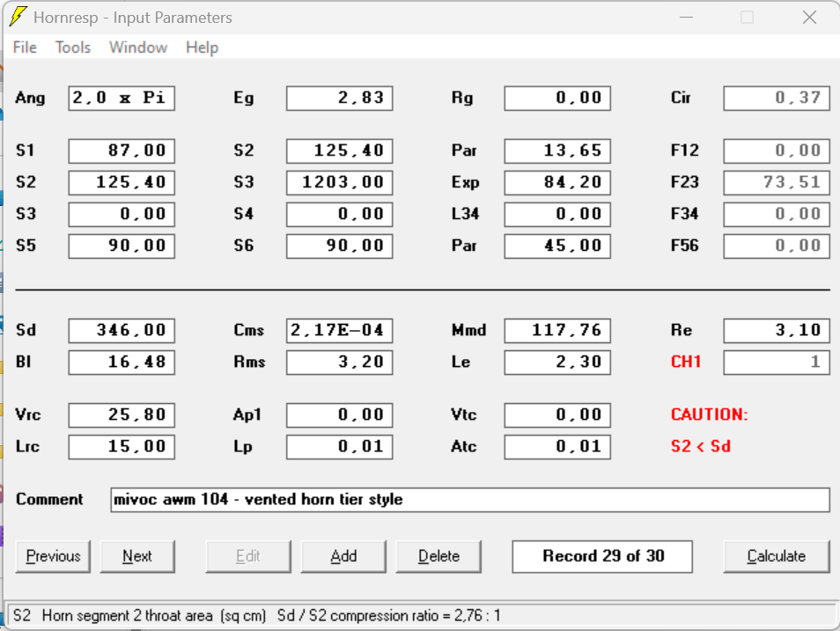
Task: Click the F56 value field
Action: (777, 246)
